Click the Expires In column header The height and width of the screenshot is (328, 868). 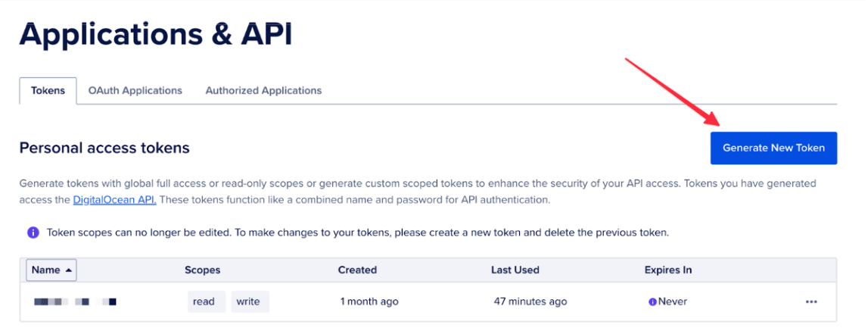pos(667,270)
